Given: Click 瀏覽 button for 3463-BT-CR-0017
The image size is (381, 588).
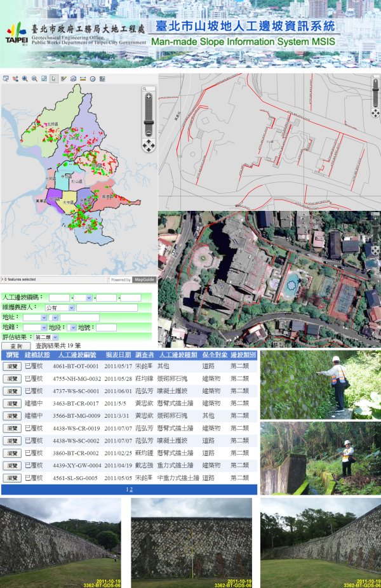Looking at the screenshot, I should [x=12, y=403].
